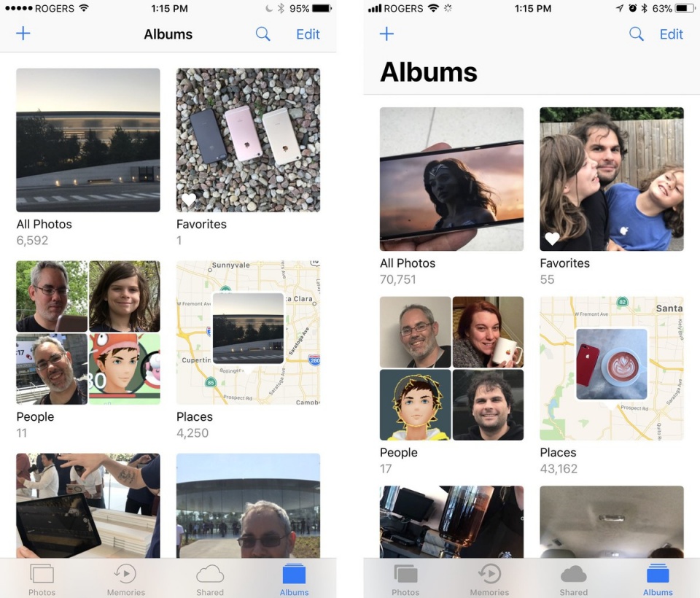Open search magnifier on left phone
The height and width of the screenshot is (598, 700).
(262, 34)
